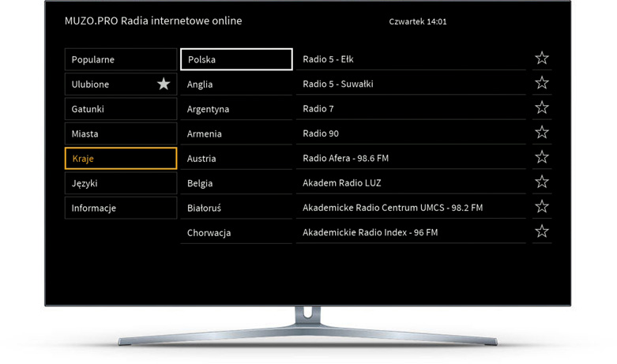Open the Języki menu item

click(x=120, y=183)
